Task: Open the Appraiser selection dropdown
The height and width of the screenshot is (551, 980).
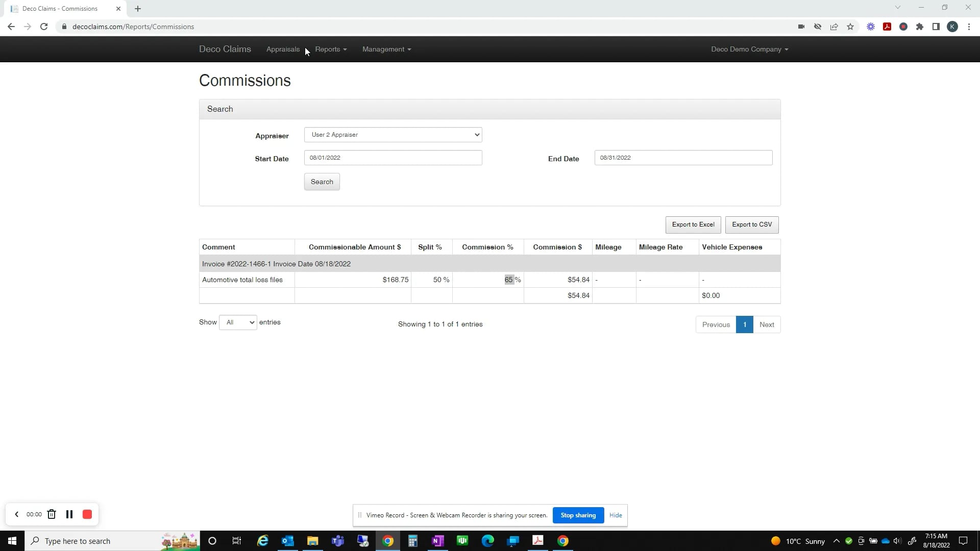Action: click(393, 135)
